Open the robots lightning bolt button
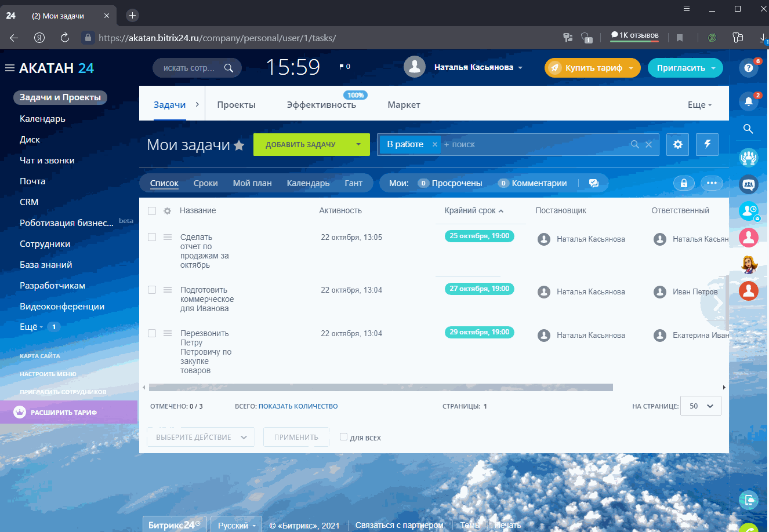769x532 pixels. [x=707, y=145]
